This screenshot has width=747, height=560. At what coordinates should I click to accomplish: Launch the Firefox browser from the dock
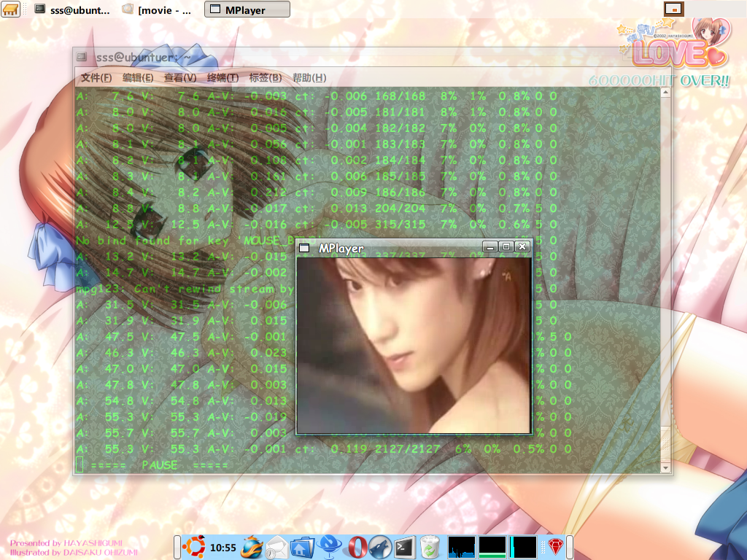coord(252,547)
